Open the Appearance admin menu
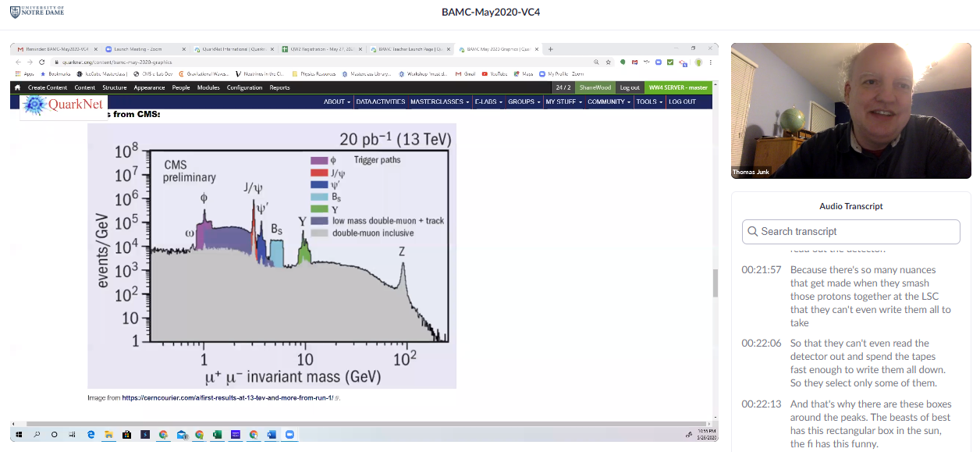The height and width of the screenshot is (452, 980). [149, 87]
